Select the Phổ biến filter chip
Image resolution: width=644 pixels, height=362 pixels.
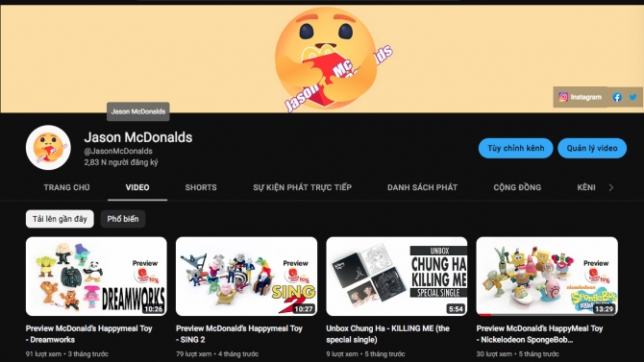[x=123, y=219]
